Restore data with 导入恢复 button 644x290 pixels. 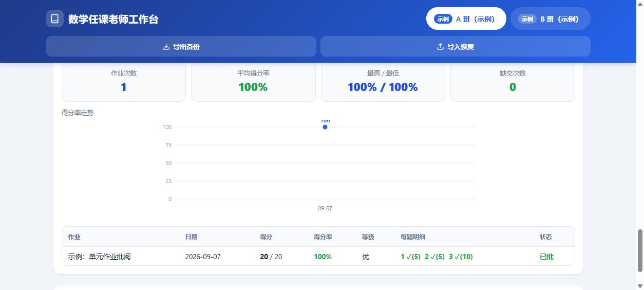coord(456,46)
